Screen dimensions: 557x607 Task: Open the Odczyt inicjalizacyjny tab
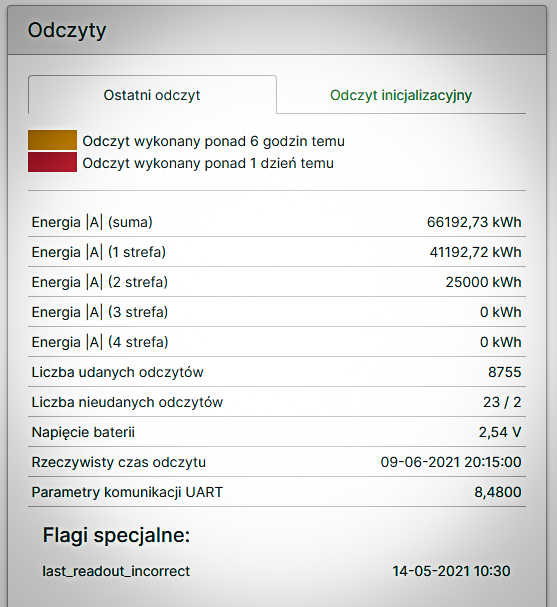coord(401,95)
